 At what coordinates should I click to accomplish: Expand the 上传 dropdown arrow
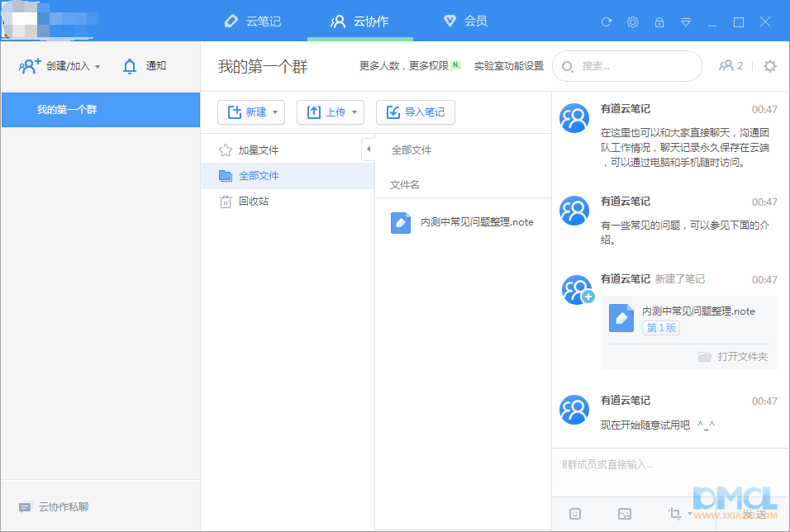[x=355, y=112]
